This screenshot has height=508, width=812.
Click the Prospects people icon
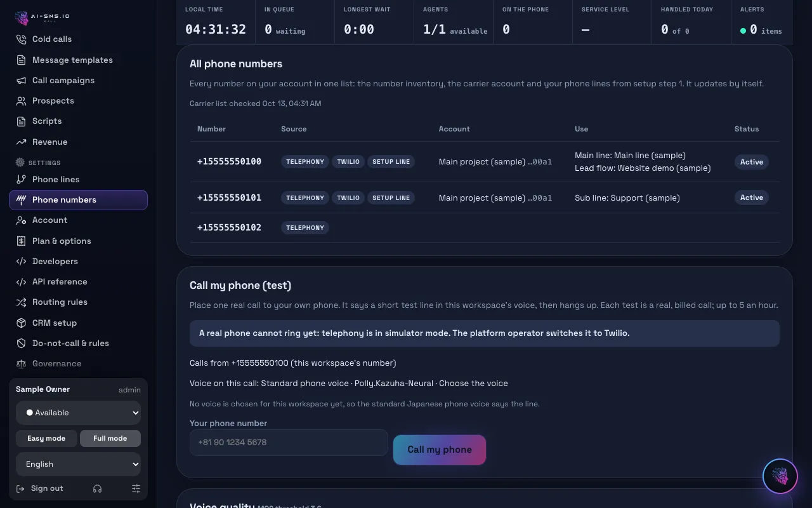pyautogui.click(x=22, y=101)
